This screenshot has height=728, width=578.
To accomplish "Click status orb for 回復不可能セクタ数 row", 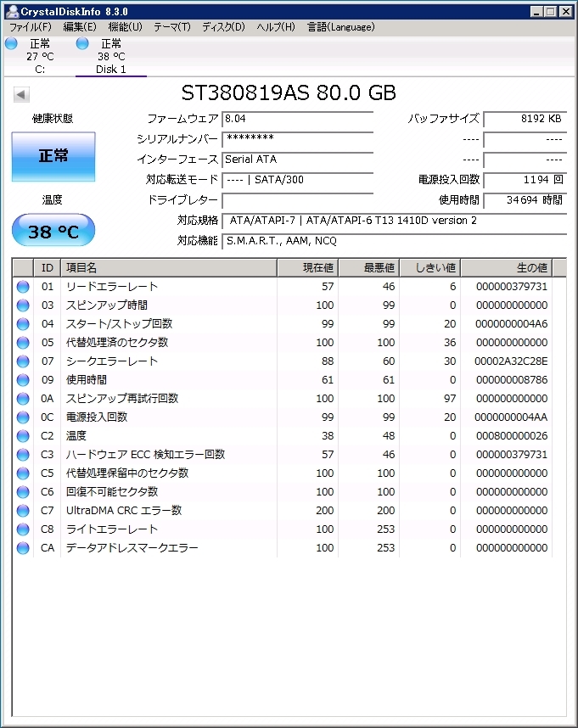I will pyautogui.click(x=23, y=492).
